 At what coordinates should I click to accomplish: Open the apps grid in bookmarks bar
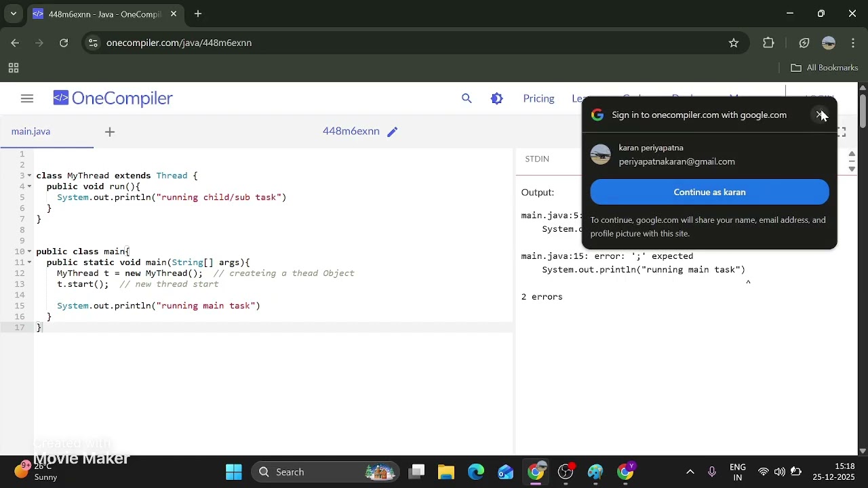point(13,68)
